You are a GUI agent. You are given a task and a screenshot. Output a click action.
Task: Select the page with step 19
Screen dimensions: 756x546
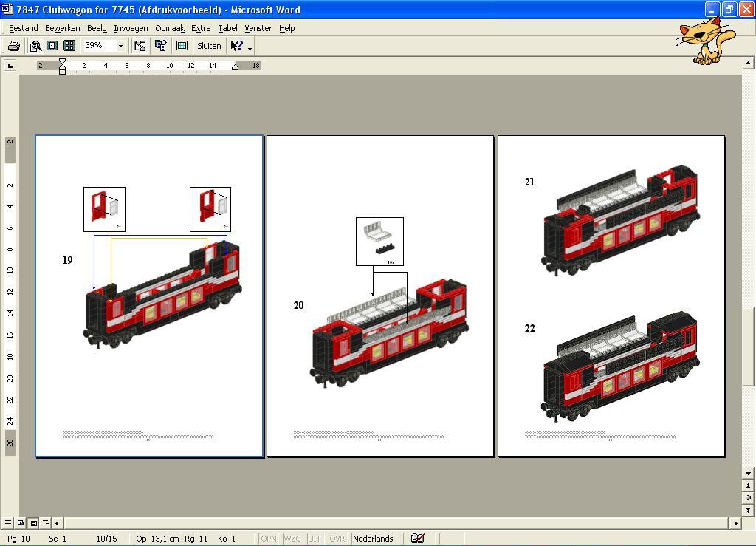[149, 296]
